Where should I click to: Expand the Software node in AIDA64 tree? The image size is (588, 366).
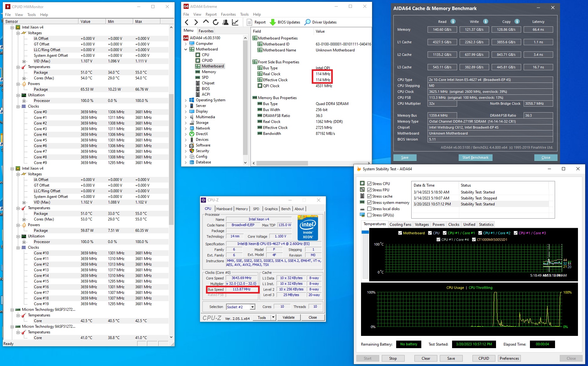[x=186, y=145]
